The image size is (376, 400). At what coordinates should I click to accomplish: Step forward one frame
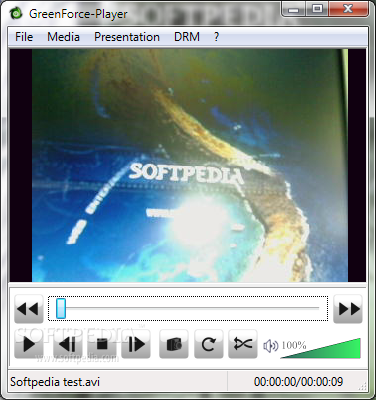(136, 344)
